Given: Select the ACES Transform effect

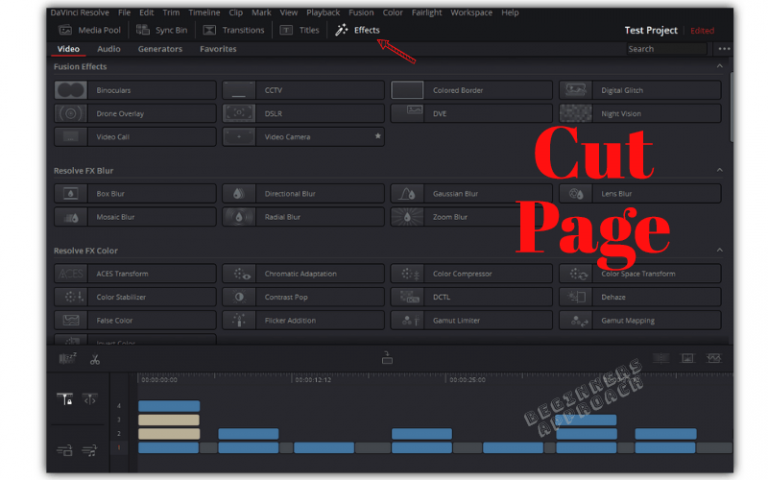Looking at the screenshot, I should coord(135,274).
